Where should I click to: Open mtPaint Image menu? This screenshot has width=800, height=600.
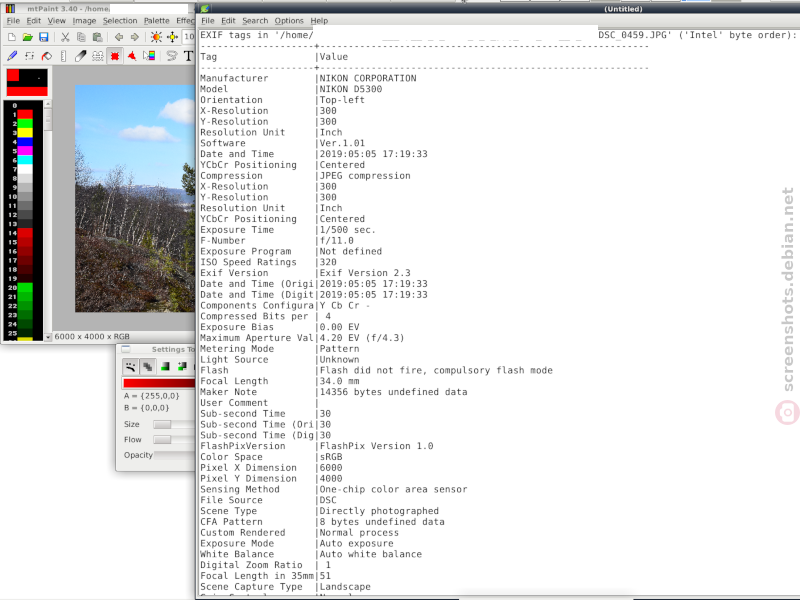pos(84,21)
